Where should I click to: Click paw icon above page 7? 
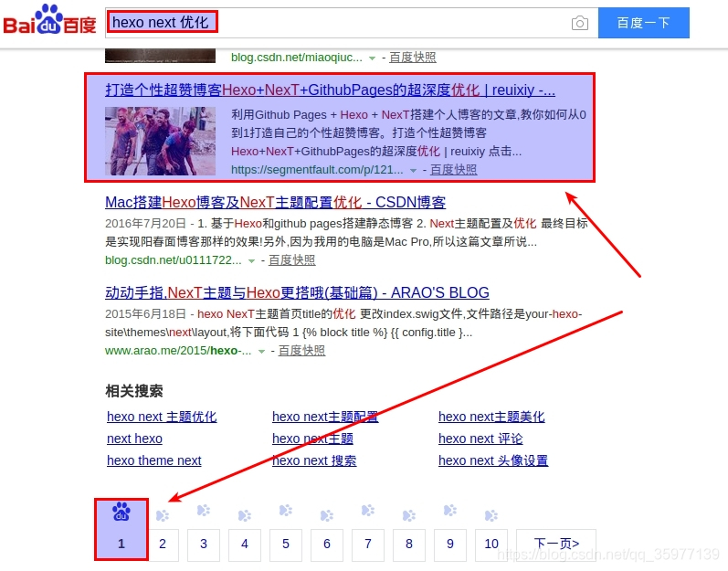point(368,511)
